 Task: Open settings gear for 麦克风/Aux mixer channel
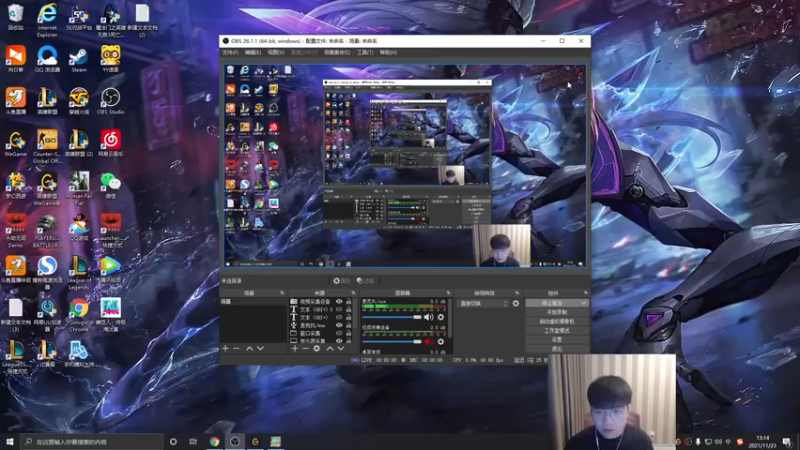click(441, 317)
